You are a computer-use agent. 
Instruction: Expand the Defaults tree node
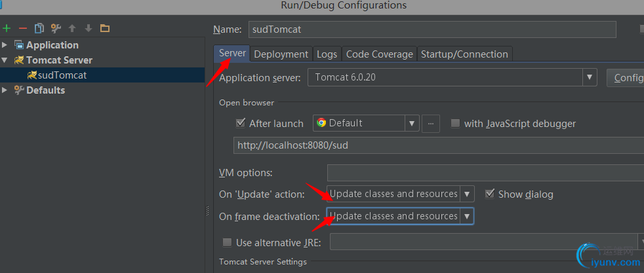pyautogui.click(x=5, y=90)
